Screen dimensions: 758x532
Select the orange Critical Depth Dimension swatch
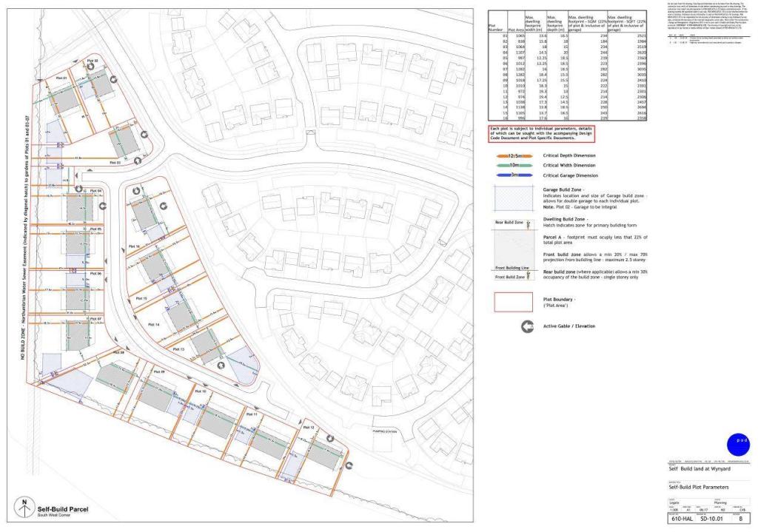pos(513,156)
